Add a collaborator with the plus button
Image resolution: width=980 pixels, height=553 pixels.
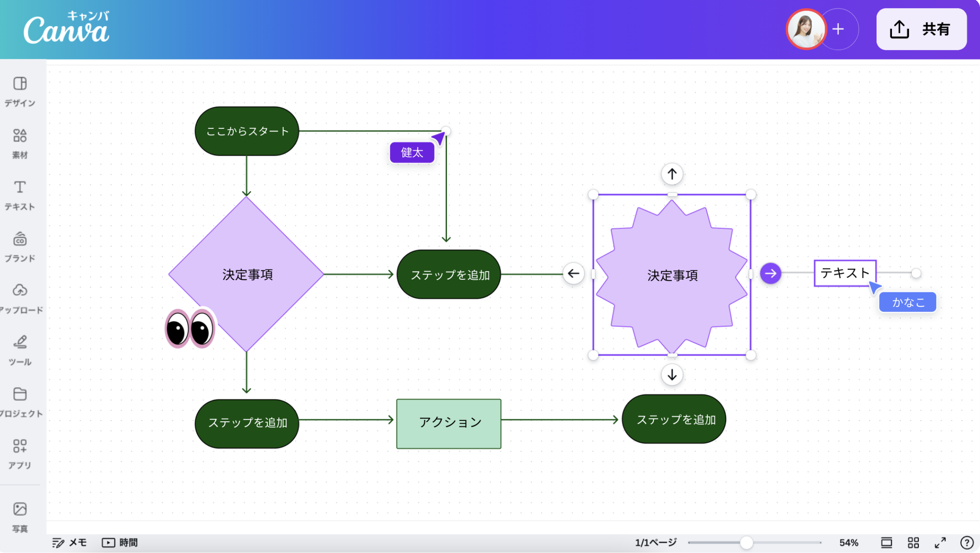coord(838,29)
